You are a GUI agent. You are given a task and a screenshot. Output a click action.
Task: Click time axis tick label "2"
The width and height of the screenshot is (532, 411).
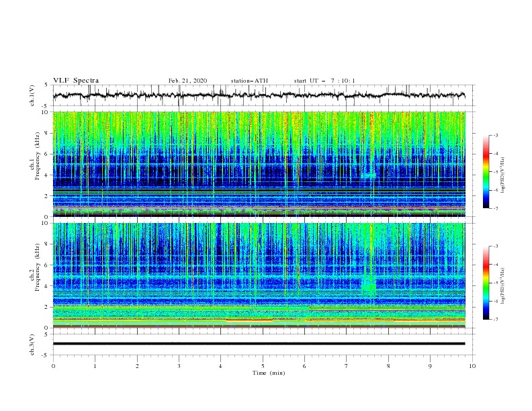tap(137, 366)
